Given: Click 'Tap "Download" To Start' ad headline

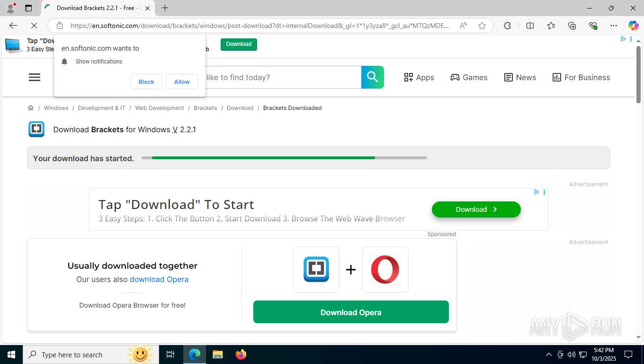Looking at the screenshot, I should pyautogui.click(x=176, y=205).
